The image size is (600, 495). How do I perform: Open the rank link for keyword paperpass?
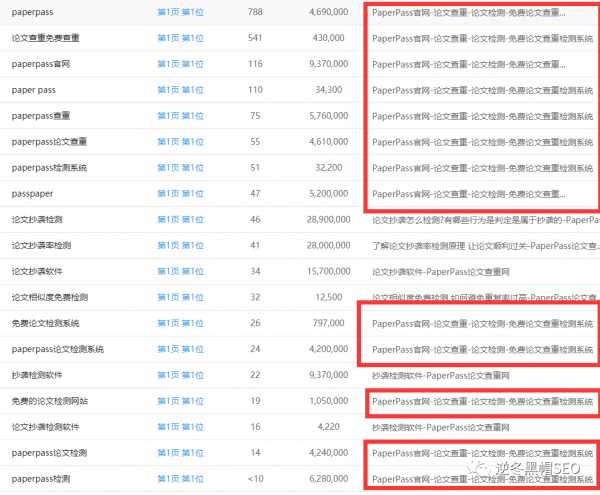[x=180, y=12]
